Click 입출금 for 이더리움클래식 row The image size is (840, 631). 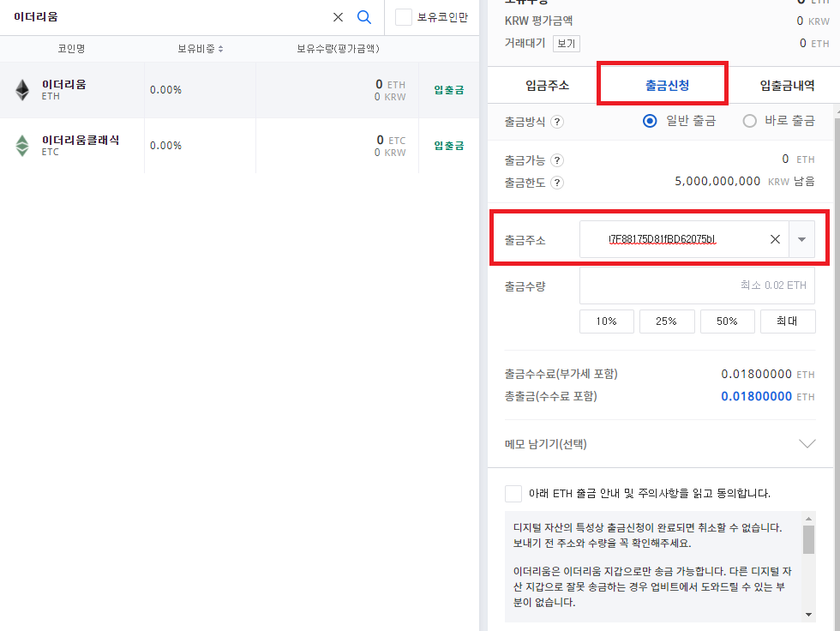(449, 146)
